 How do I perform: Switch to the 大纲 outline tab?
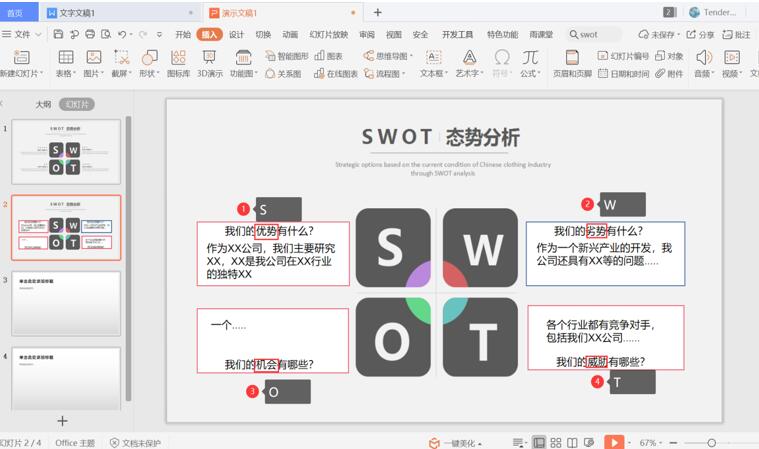coord(43,104)
